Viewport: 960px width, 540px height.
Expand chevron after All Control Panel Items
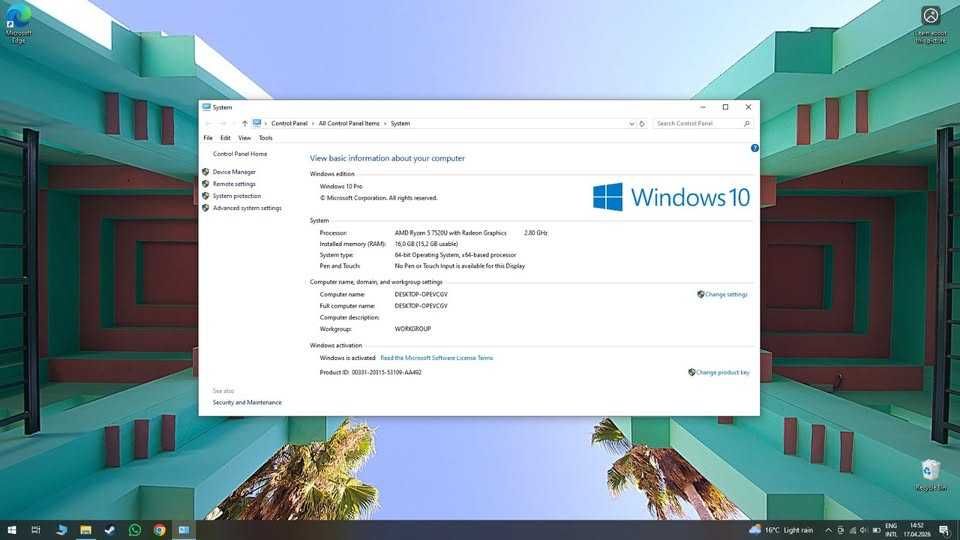[x=385, y=124]
